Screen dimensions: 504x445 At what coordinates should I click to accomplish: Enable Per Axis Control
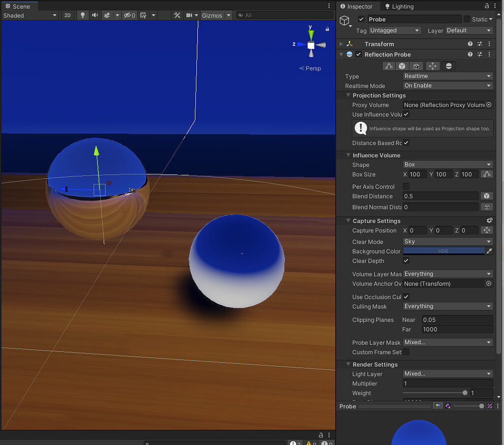[406, 186]
